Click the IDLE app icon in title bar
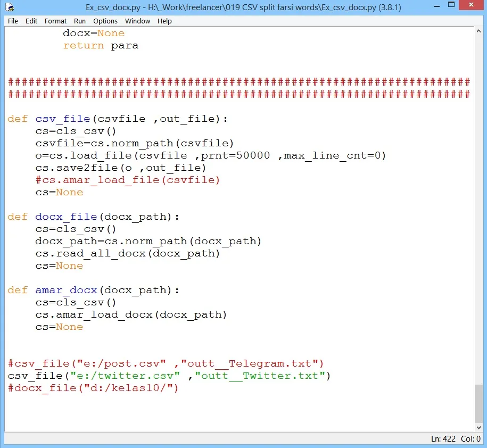Viewport: 487px width, 448px height. [x=9, y=7]
